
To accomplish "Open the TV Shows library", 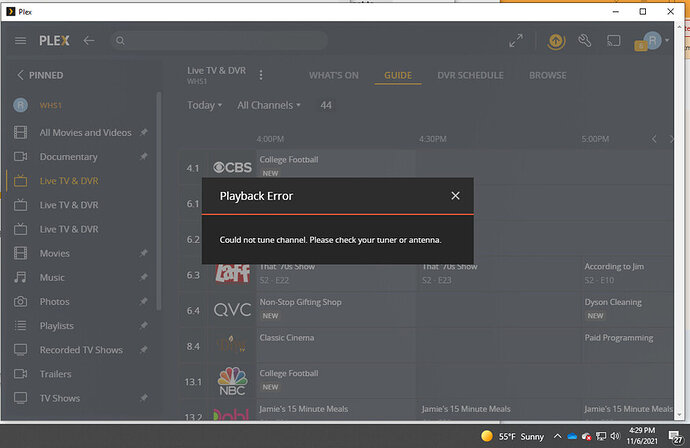I will click(60, 398).
